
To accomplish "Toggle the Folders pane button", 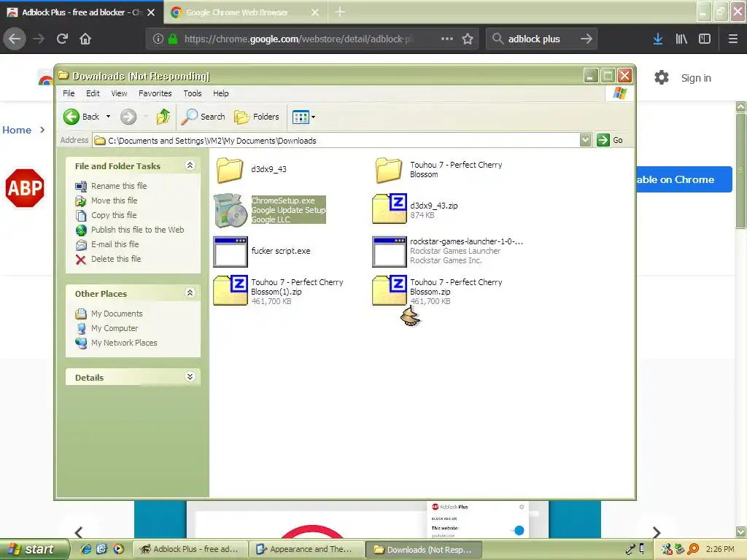I will pos(257,117).
